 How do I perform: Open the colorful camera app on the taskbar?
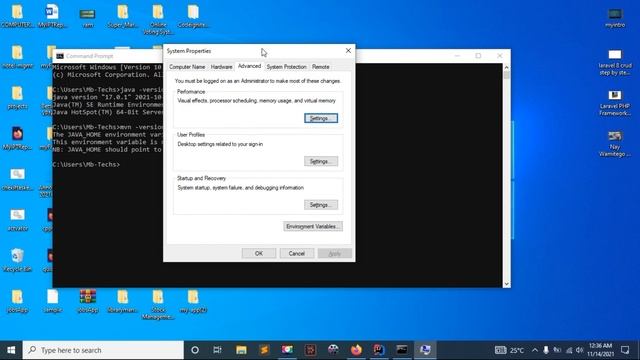coord(287,350)
